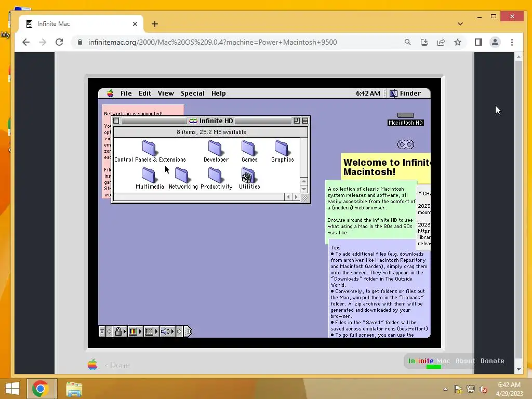Open the monitor resolution Control Strip module
Viewport: 532px width, 399px height.
[x=151, y=331]
